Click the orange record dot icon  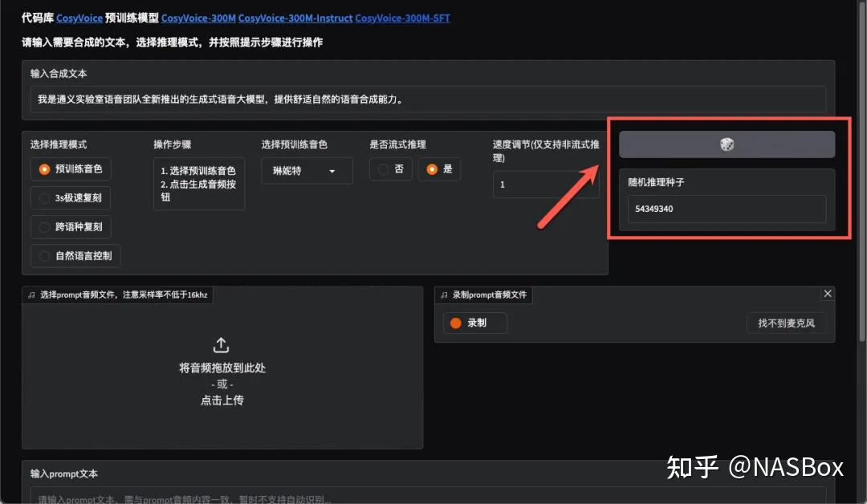click(456, 323)
